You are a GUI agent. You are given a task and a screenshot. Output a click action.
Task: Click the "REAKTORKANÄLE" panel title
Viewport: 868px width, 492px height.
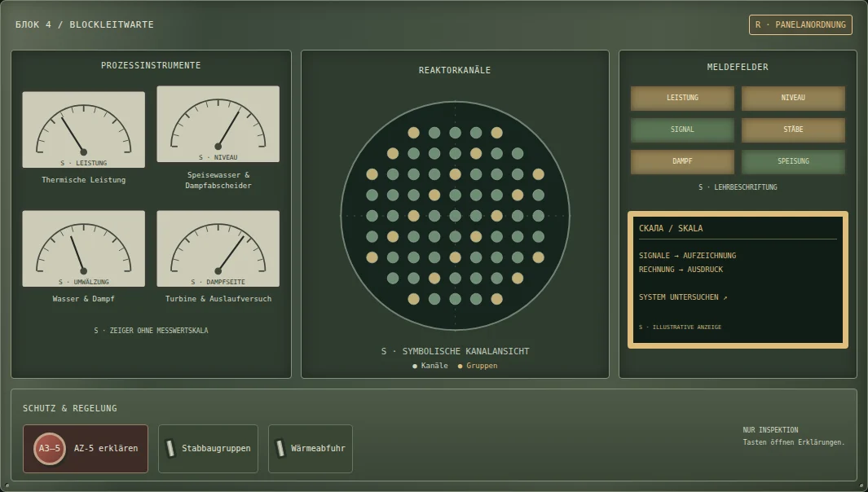455,70
